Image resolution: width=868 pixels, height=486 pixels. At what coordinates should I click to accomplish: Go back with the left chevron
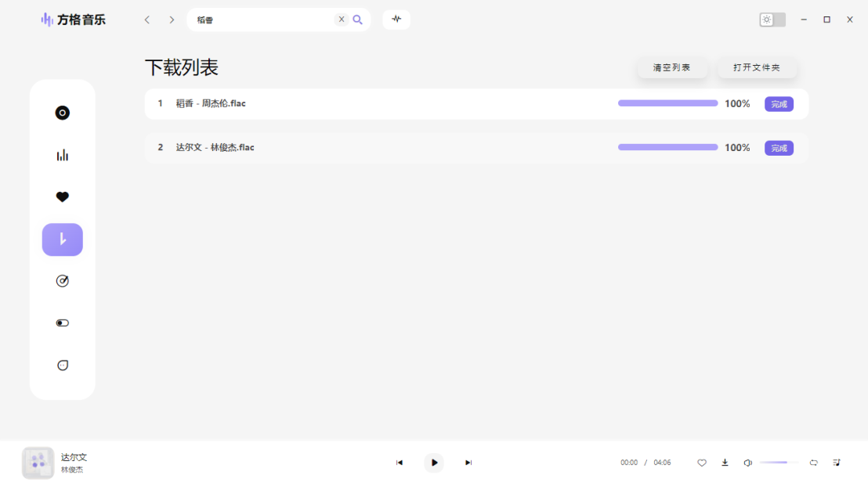coord(147,20)
